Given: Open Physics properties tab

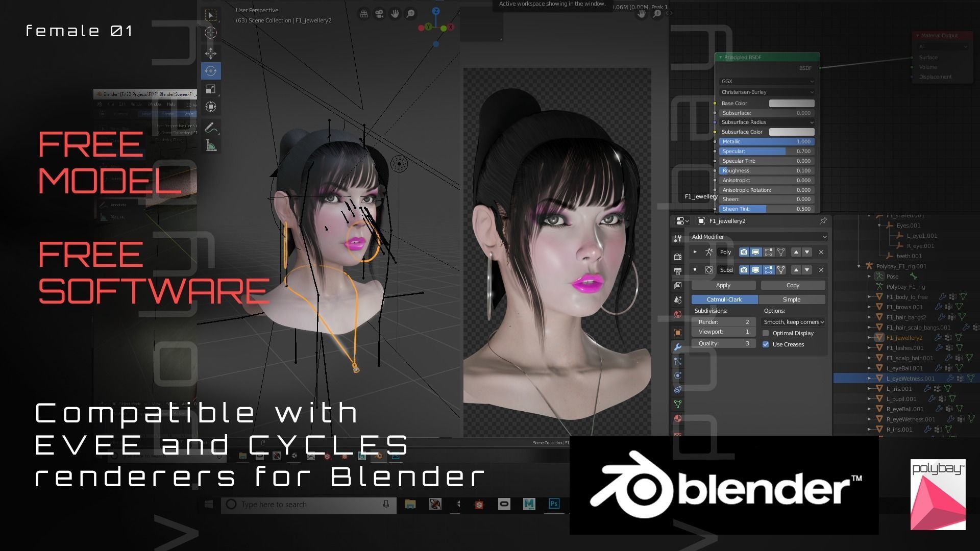Looking at the screenshot, I should [678, 375].
